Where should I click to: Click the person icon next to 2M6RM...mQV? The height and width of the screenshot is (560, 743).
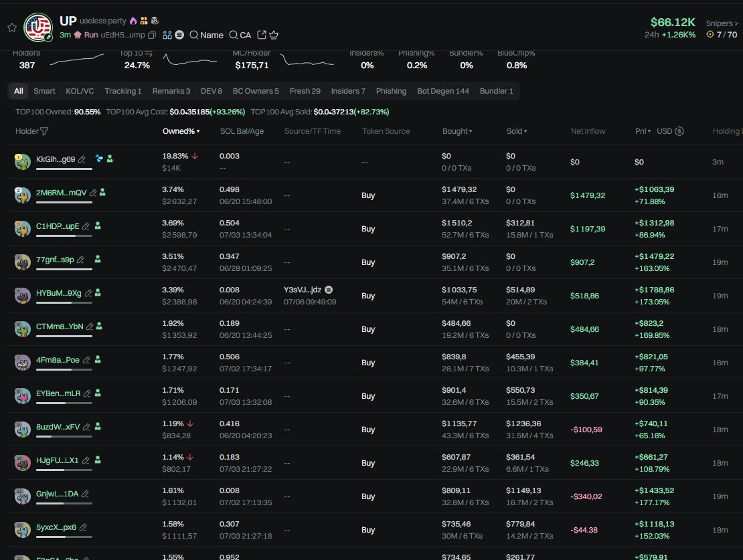pyautogui.click(x=102, y=192)
